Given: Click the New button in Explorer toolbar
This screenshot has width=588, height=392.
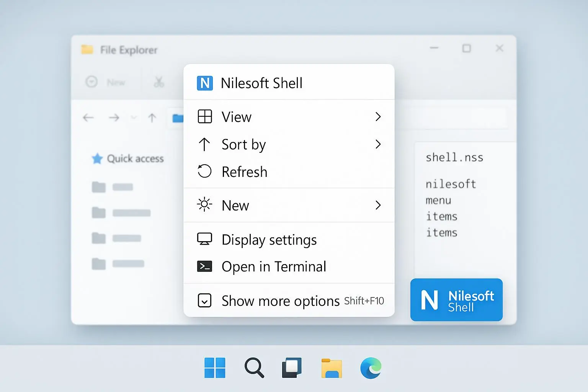Looking at the screenshot, I should pos(106,82).
